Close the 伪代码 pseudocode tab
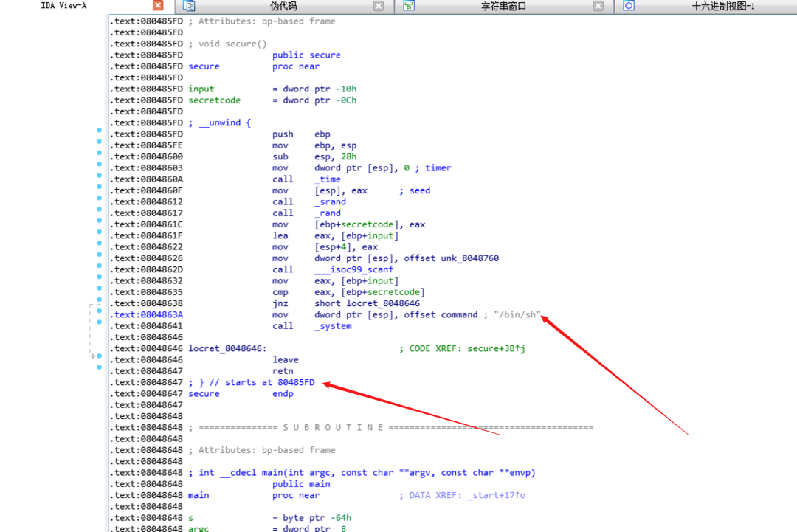The height and width of the screenshot is (532, 797). pyautogui.click(x=378, y=6)
